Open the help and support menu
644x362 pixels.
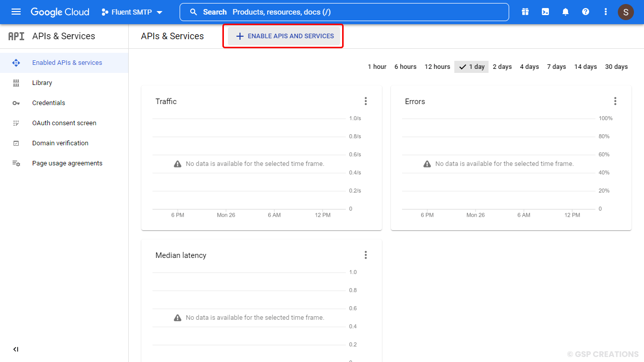click(586, 12)
